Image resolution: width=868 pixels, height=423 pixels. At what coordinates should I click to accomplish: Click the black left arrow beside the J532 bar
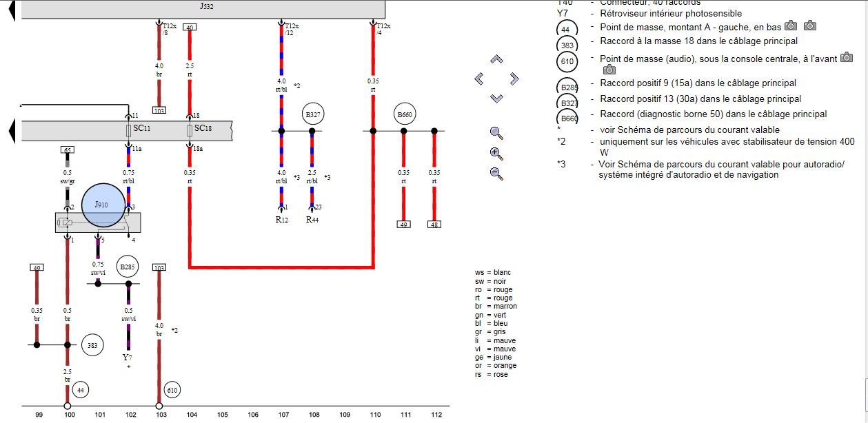coord(12,9)
